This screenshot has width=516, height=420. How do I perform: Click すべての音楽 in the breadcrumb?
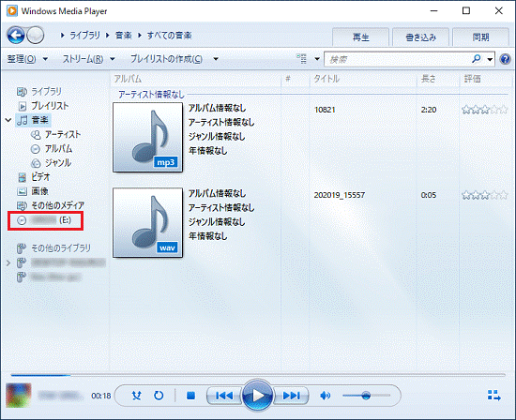point(169,36)
